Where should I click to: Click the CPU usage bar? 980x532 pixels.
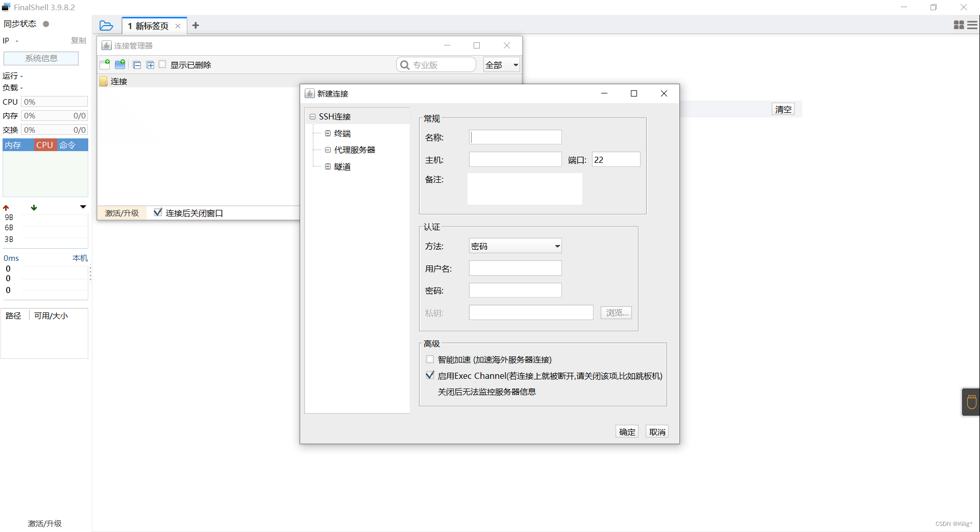[55, 102]
